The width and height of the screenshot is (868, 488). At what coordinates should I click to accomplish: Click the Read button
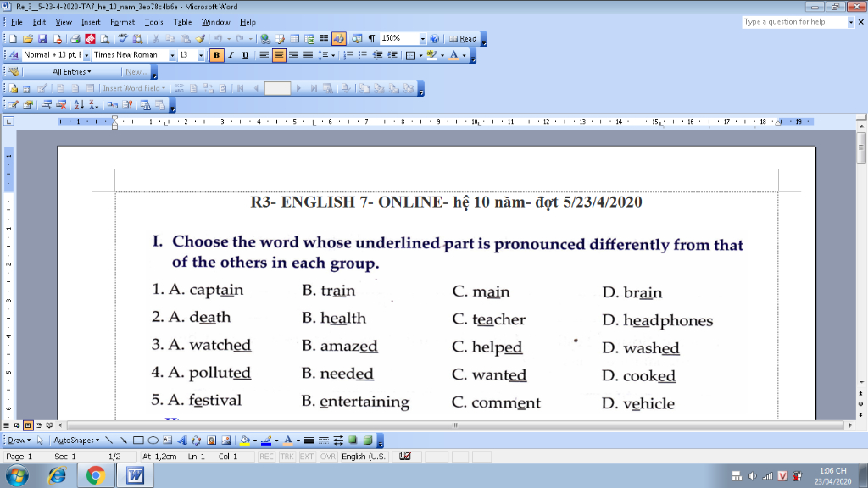click(x=463, y=39)
